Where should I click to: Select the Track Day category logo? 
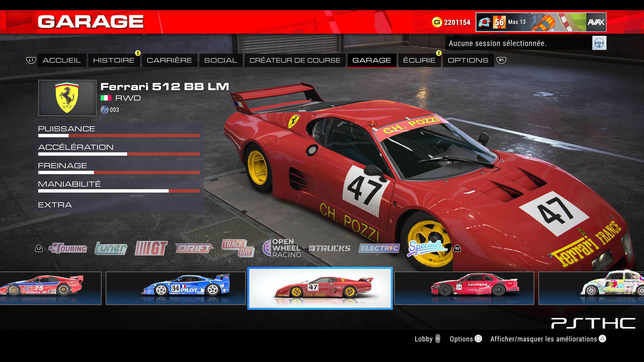tap(238, 248)
